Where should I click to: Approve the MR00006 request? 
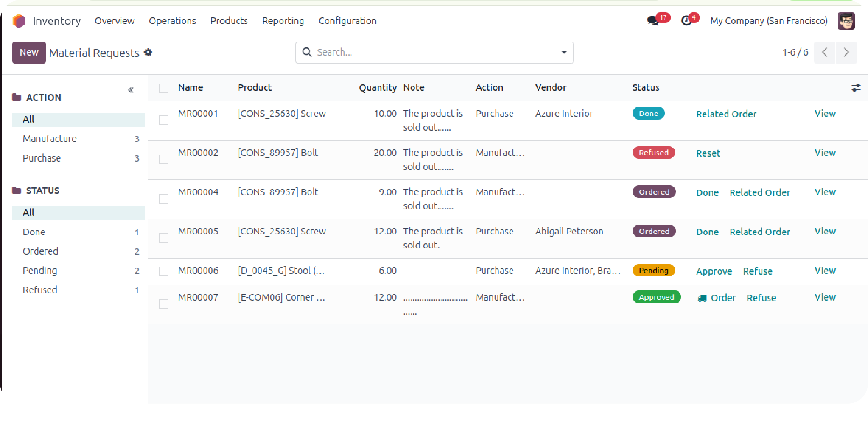tap(714, 271)
